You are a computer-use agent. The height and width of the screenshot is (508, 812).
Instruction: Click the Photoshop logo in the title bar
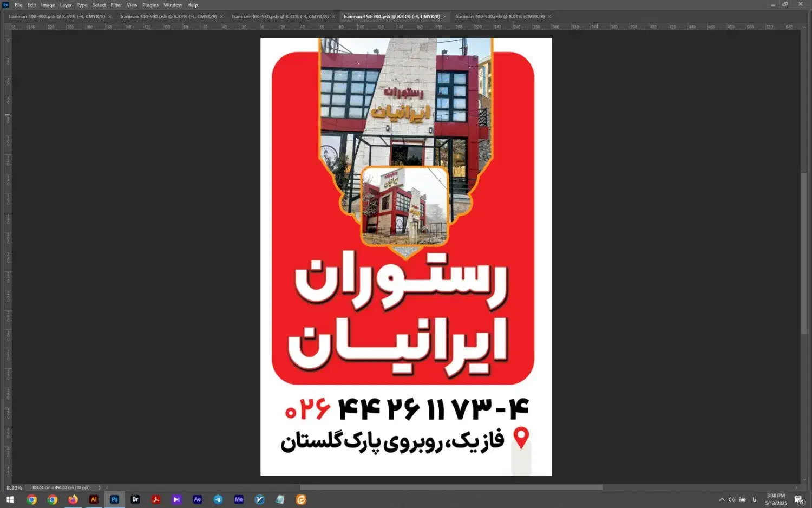6,4
